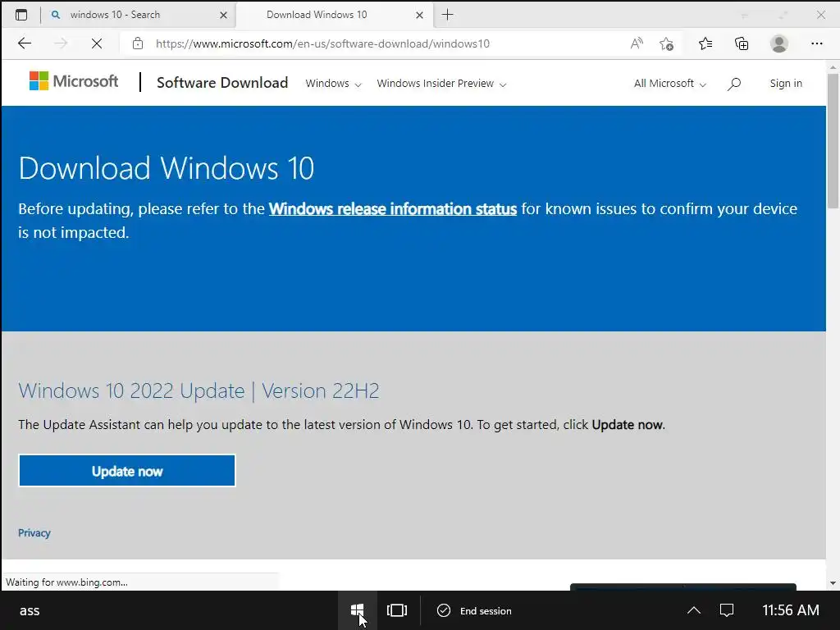The image size is (840, 630).
Task: Click the address bar URL field
Action: tap(375, 43)
